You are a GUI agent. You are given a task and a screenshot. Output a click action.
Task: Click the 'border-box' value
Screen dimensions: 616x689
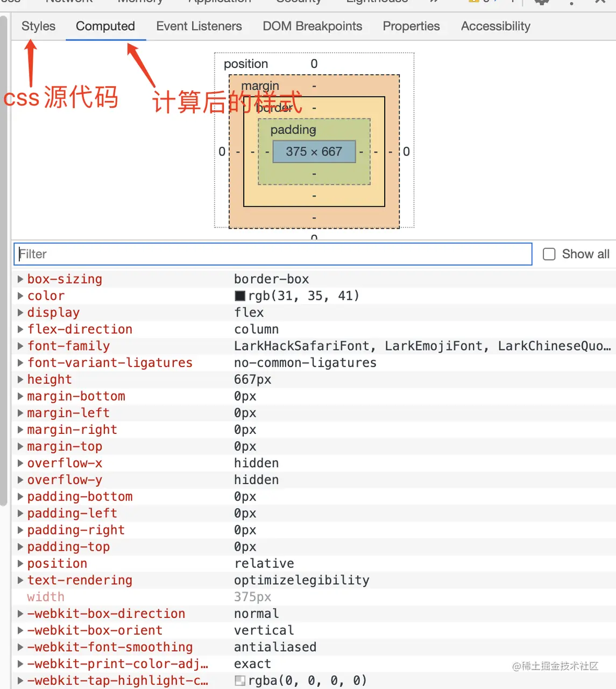[x=272, y=279]
